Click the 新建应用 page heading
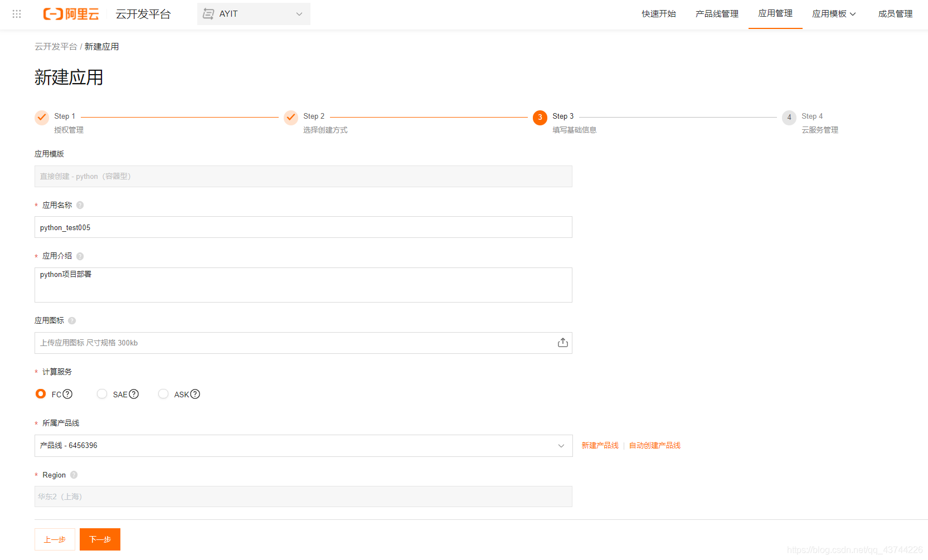 (x=69, y=77)
